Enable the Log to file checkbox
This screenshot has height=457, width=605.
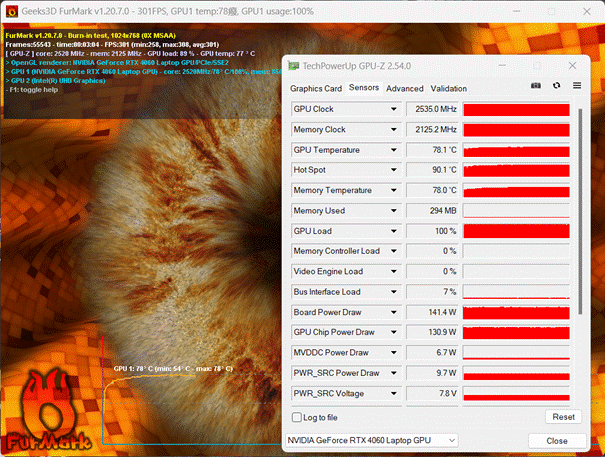click(296, 417)
